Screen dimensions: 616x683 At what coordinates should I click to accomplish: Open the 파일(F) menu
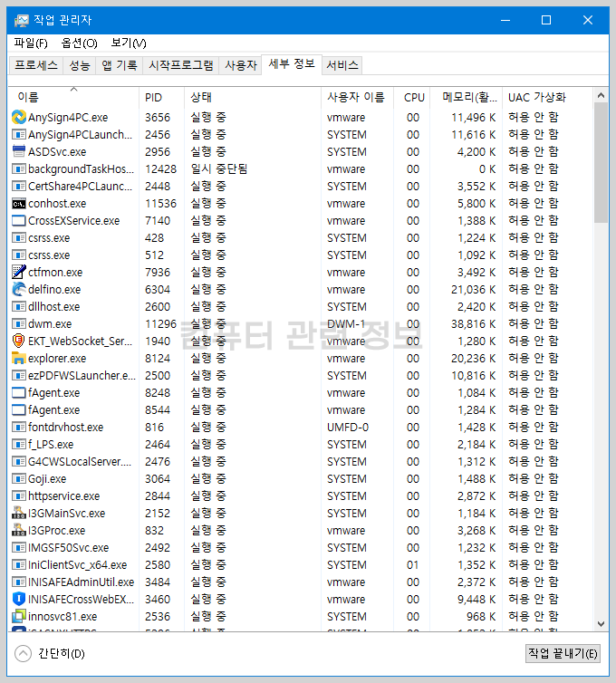(x=31, y=43)
